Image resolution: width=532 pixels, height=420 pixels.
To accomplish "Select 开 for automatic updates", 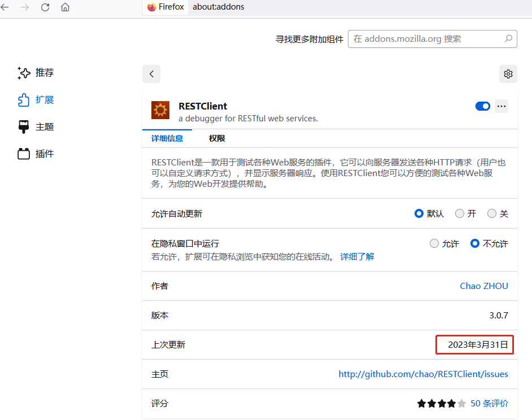I will tap(459, 213).
